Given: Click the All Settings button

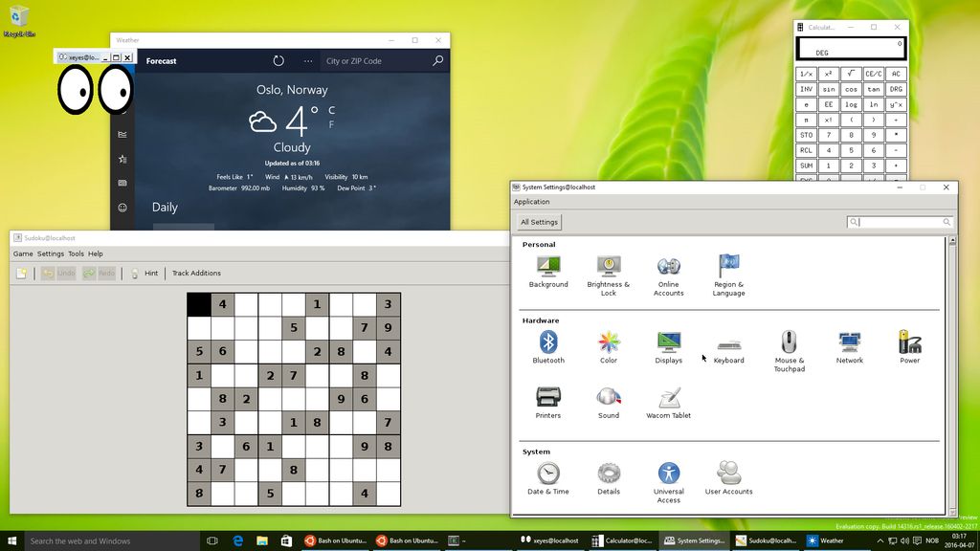Looking at the screenshot, I should pos(538,221).
